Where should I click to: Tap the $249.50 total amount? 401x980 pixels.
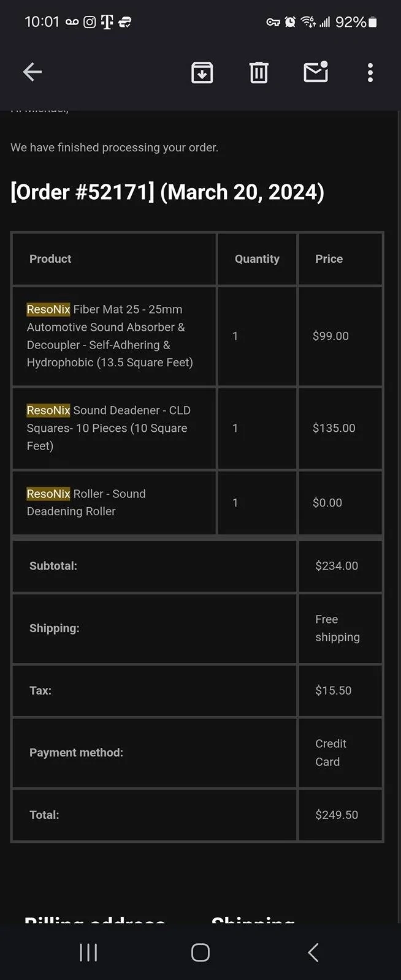coord(337,815)
